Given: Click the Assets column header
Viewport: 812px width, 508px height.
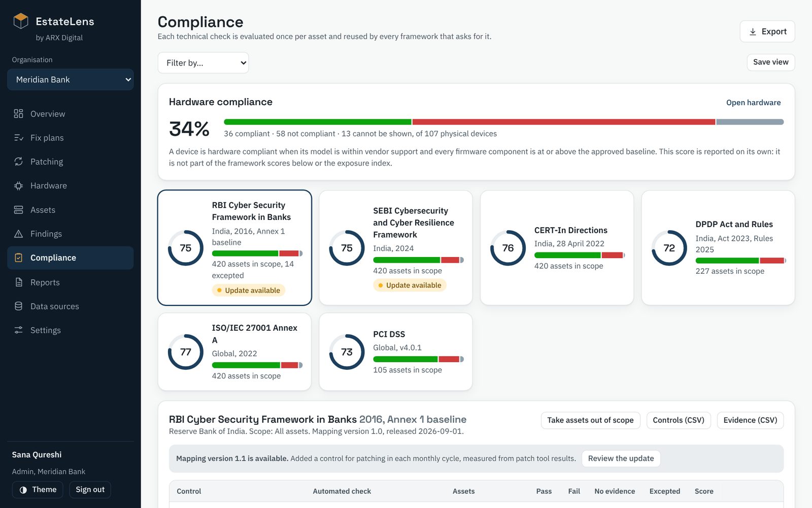Looking at the screenshot, I should (463, 491).
